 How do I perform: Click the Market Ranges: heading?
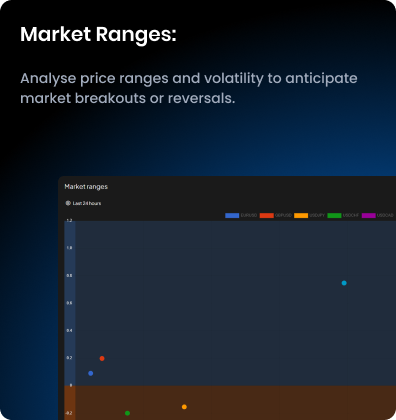[98, 35]
